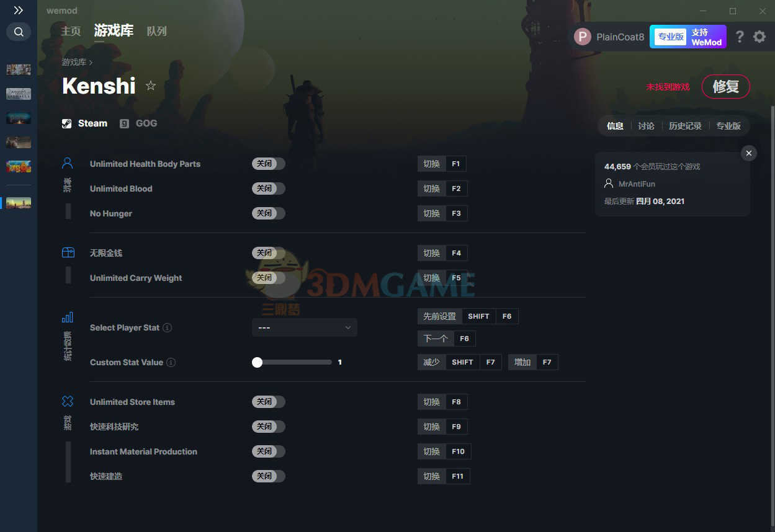Open the first game thumbnail in sidebar

point(19,69)
